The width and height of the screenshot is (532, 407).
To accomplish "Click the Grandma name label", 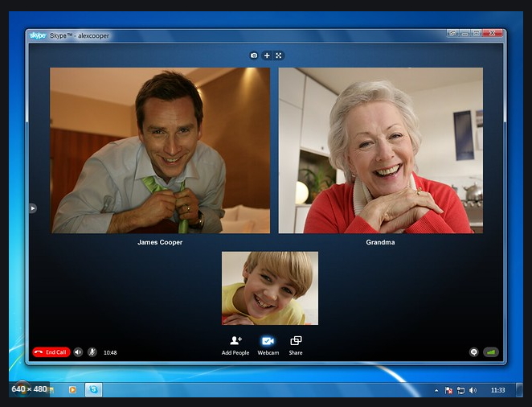I will pyautogui.click(x=380, y=242).
